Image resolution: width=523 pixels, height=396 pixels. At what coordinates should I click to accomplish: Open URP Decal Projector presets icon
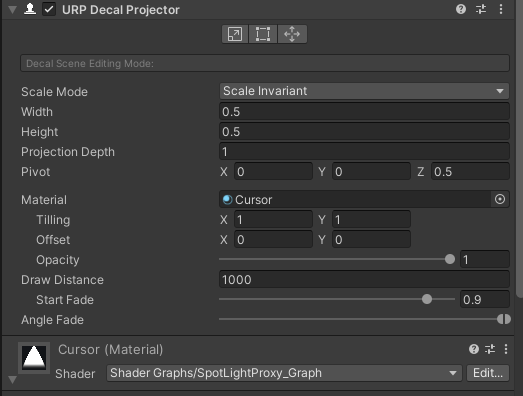(481, 9)
